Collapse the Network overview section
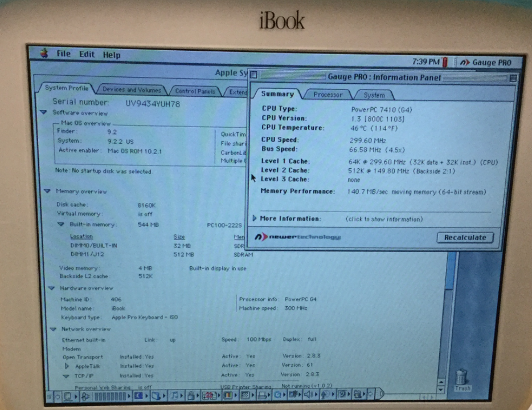Viewport: 532px width, 410px height. [54, 329]
